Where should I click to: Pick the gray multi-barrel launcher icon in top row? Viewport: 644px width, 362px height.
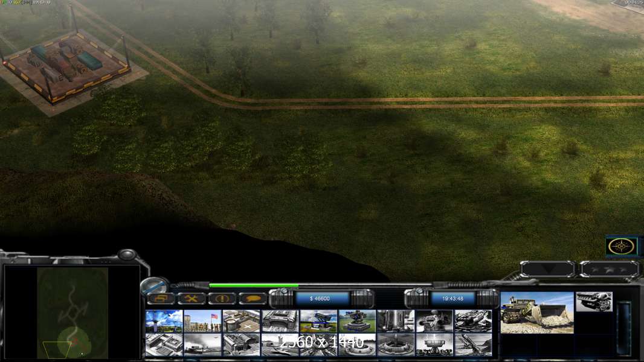[473, 320]
